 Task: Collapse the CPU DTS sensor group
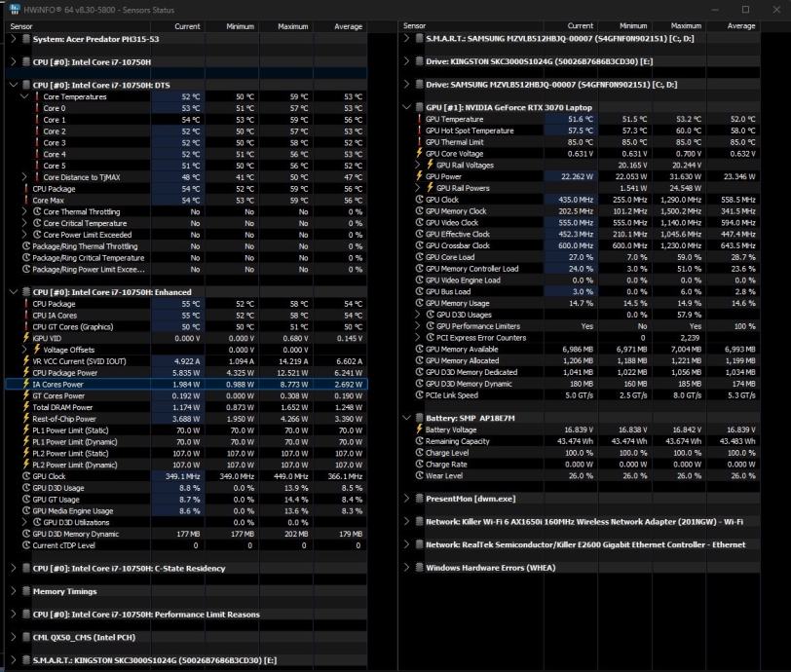pyautogui.click(x=14, y=86)
